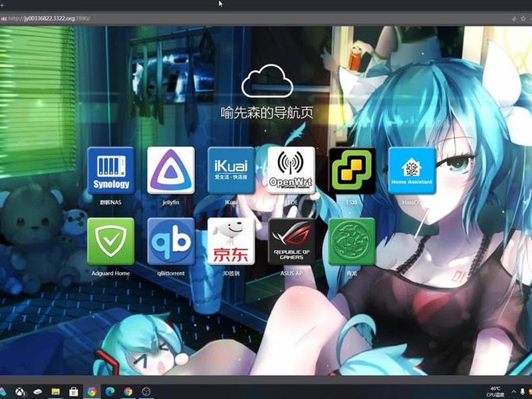Open the JD (京东) sign-in tile

coord(231,241)
